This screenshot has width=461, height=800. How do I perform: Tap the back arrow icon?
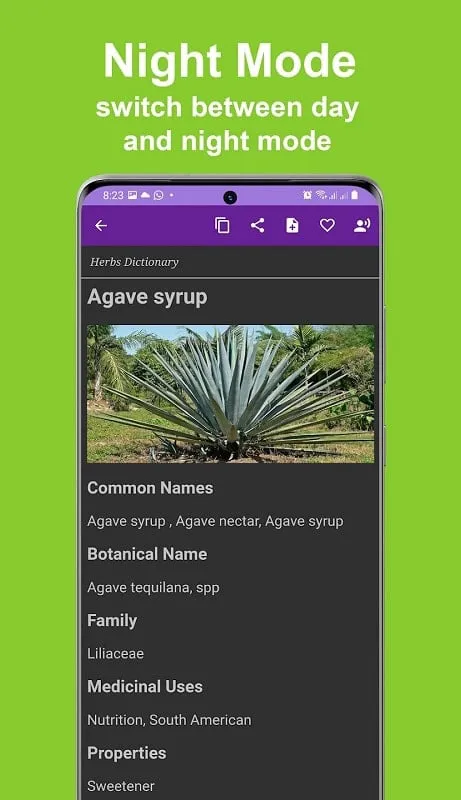[101, 226]
